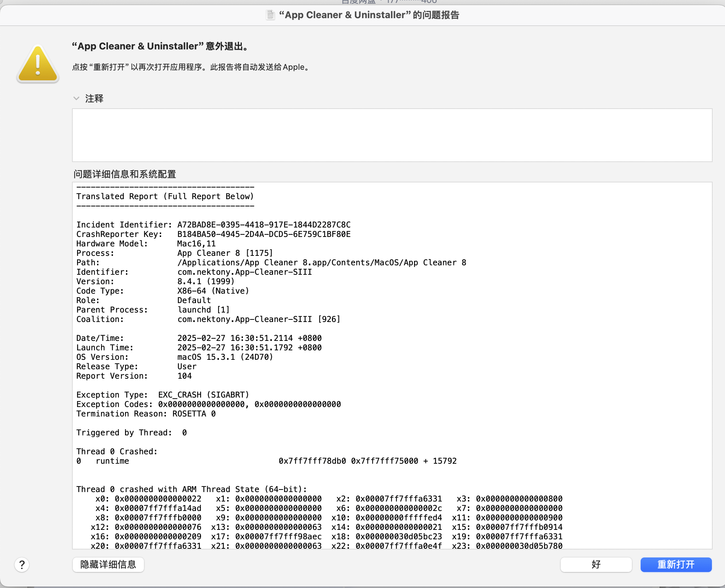Click the Hardware Model Mac16,11 line
The image size is (725, 588).
[146, 243]
